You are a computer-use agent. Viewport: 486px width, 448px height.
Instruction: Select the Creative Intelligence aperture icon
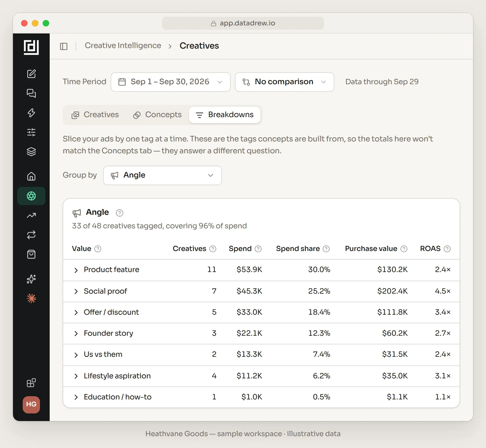[x=31, y=196]
